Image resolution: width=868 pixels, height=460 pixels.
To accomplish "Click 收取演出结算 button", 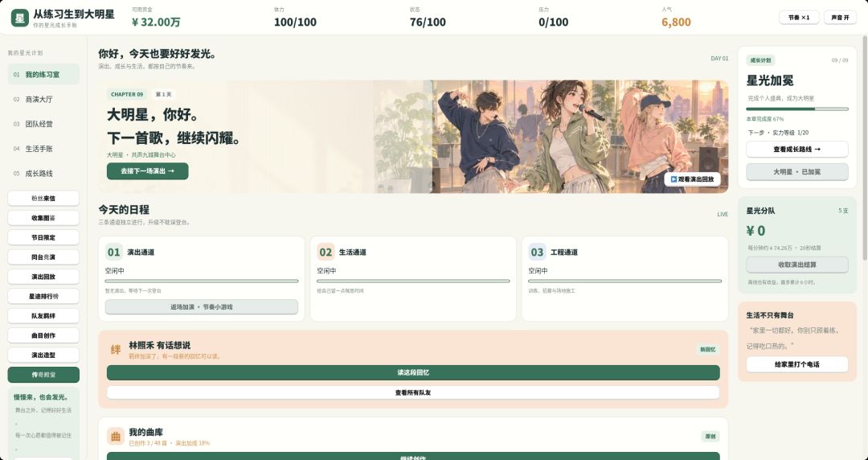I will [x=797, y=265].
